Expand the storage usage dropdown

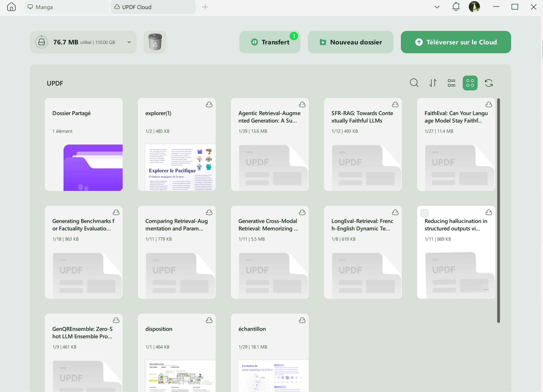tap(129, 42)
